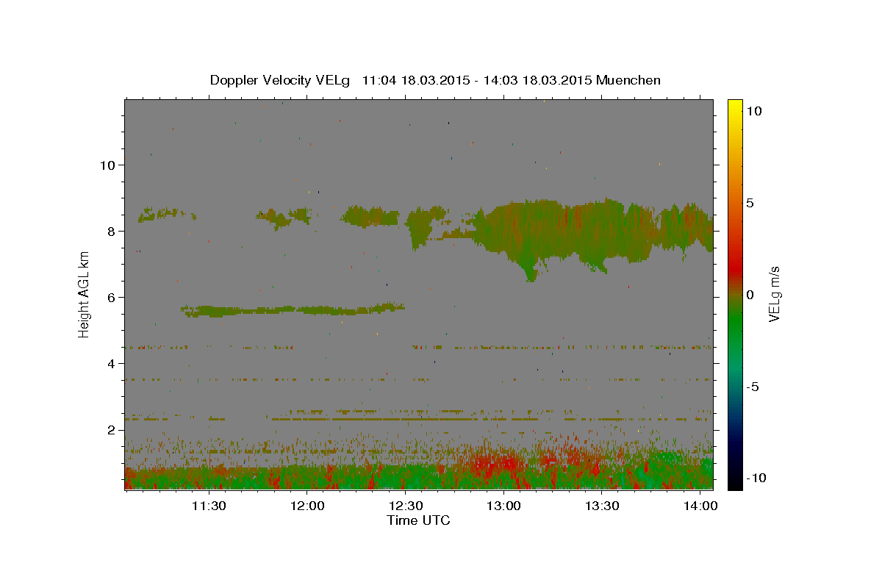Screen dimensions: 882x588
Task: Click the 11:30 time tick label
Action: tap(208, 506)
